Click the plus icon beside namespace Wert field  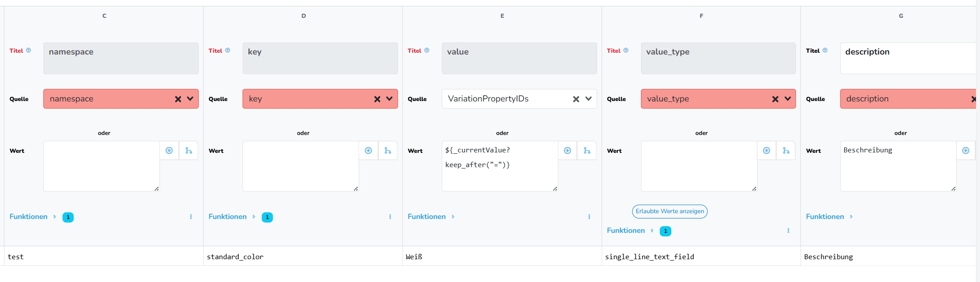[169, 151]
